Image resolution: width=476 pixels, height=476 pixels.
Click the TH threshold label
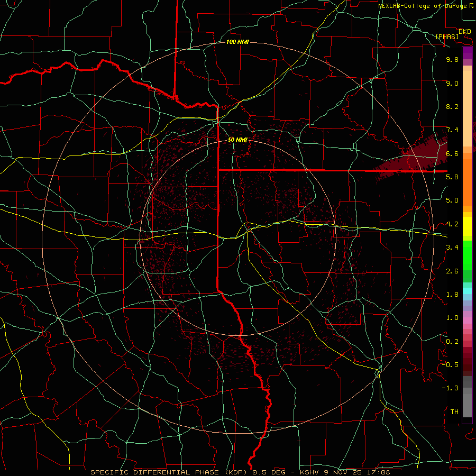tap(454, 412)
